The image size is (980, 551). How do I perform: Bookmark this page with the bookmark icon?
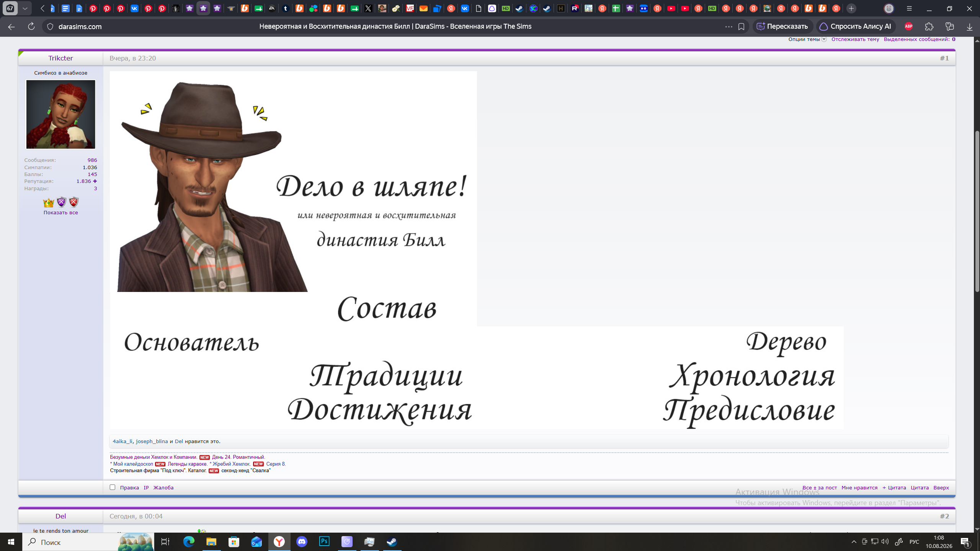(x=741, y=26)
